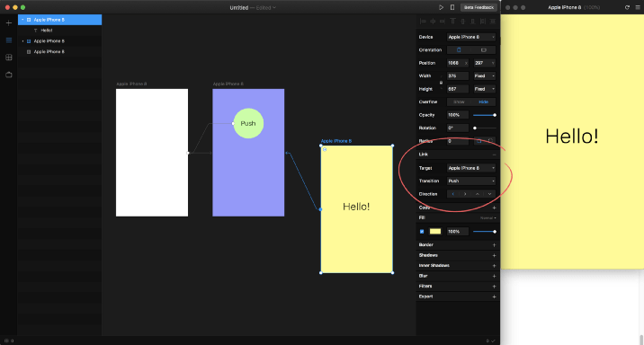Set link direction to up arrow
Screen dimensions: 644x345
pyautogui.click(x=478, y=194)
